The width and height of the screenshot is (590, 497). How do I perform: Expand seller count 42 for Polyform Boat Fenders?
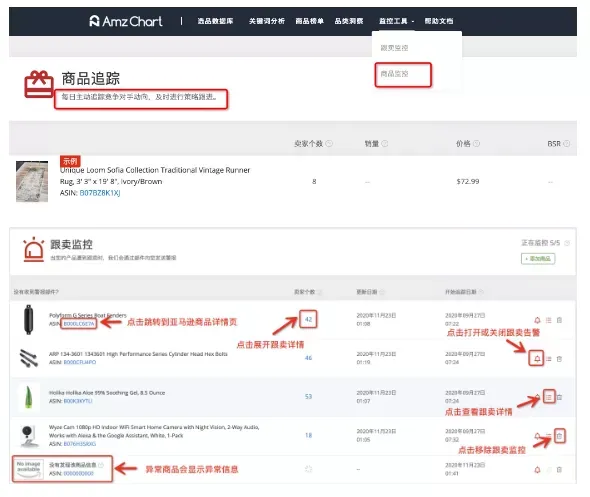pos(308,319)
